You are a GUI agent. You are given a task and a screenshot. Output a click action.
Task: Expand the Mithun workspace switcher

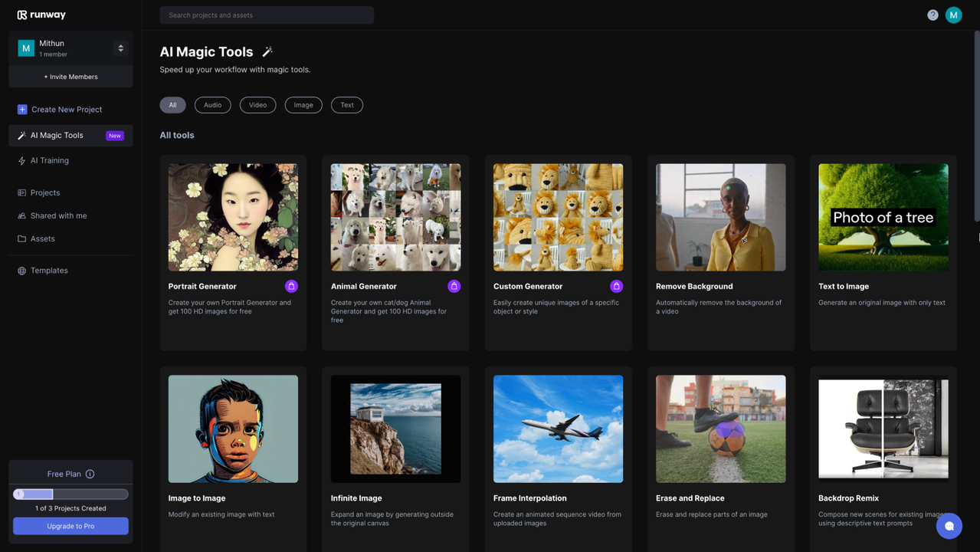[120, 48]
